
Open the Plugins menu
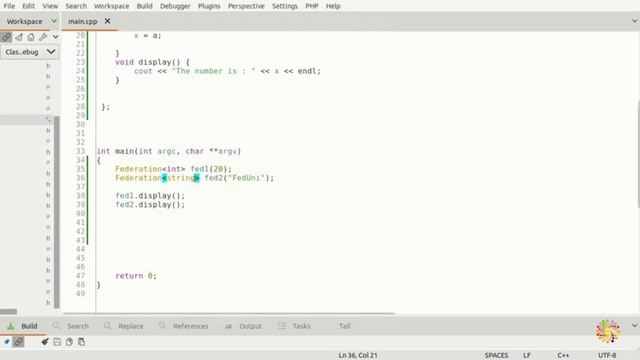click(x=209, y=6)
